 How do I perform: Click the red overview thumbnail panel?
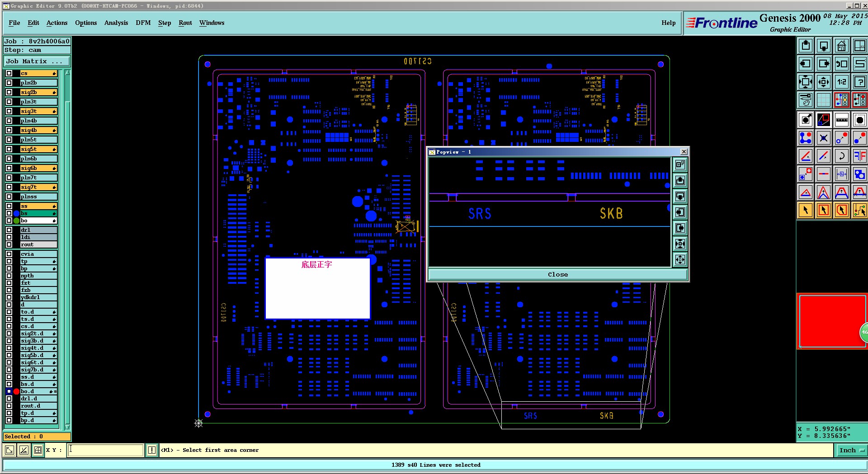point(832,321)
